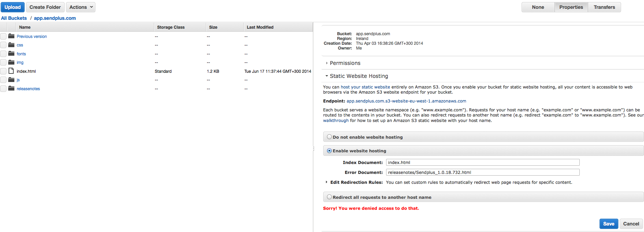The image size is (644, 232).
Task: Switch to the Transfers tab
Action: pyautogui.click(x=604, y=7)
